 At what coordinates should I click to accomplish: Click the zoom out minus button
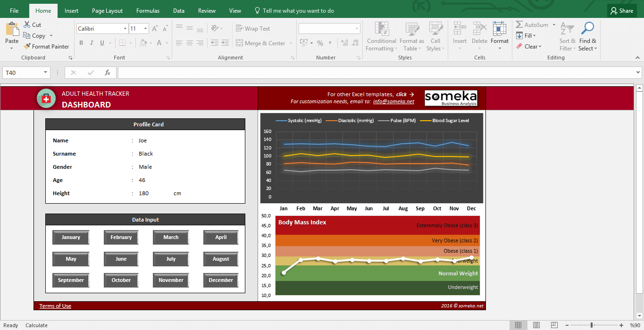click(x=566, y=325)
